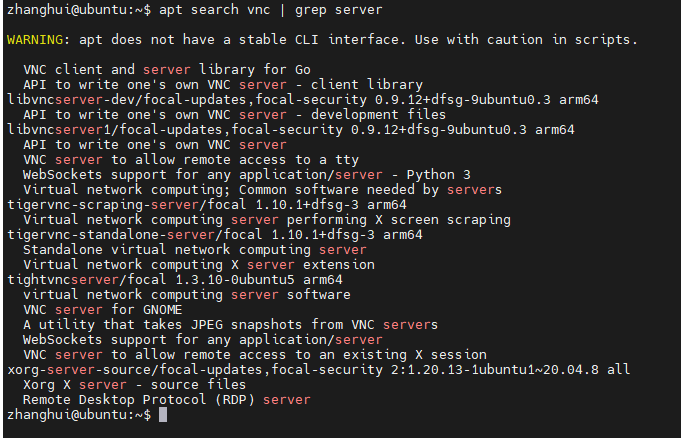Click the libvncserver-dev package line
The width and height of the screenshot is (681, 438).
pyautogui.click(x=303, y=100)
